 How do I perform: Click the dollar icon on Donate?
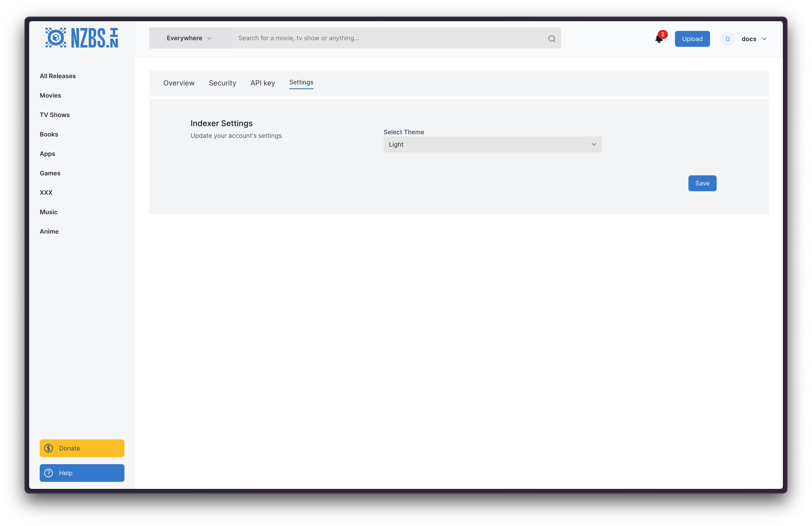click(49, 448)
